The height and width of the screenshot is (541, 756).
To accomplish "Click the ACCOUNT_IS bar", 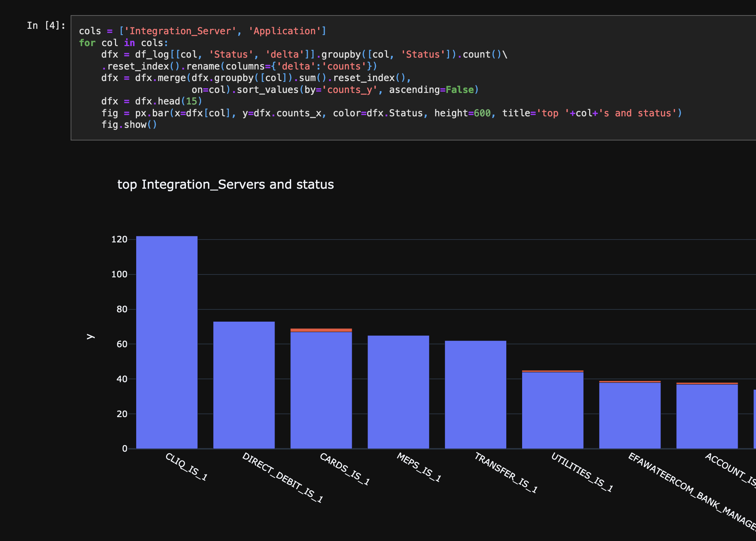I will pos(707,416).
